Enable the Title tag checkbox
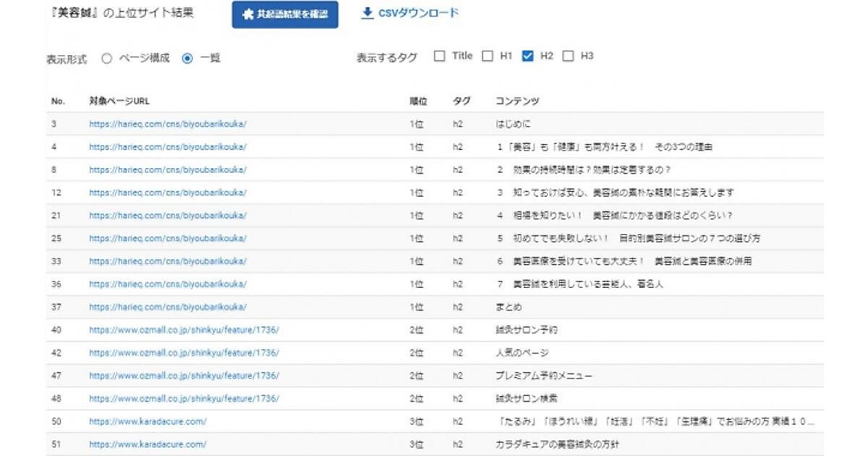Image resolution: width=868 pixels, height=456 pixels. [440, 56]
